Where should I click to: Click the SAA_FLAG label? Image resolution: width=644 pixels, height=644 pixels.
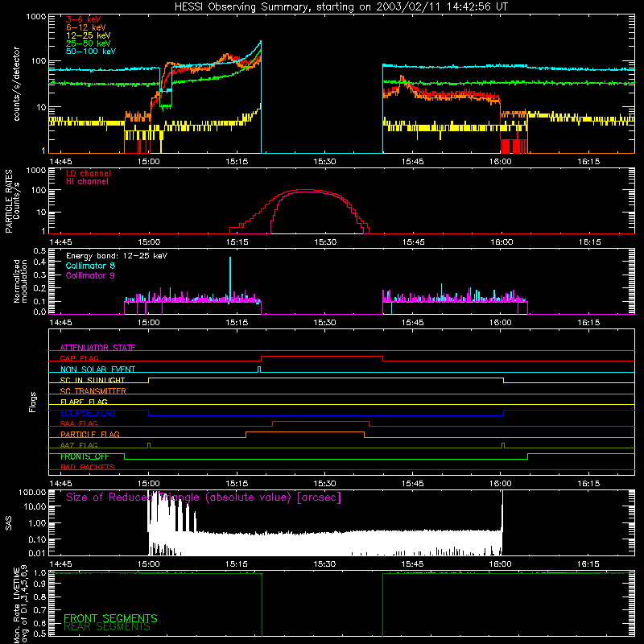(79, 423)
